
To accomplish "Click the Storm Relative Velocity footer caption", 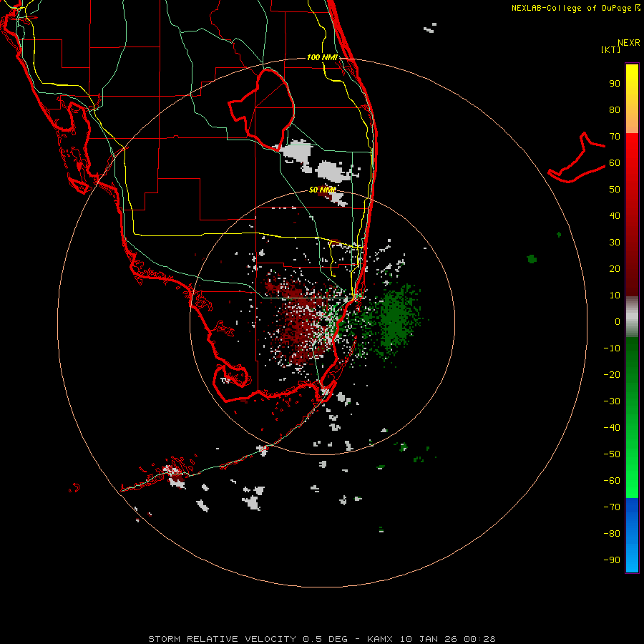I will pos(321,639).
